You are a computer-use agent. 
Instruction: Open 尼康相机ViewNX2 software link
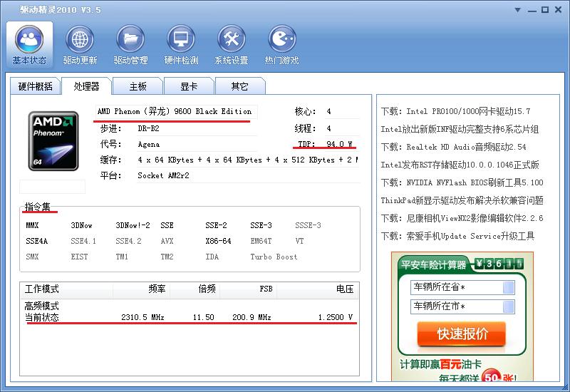462,218
